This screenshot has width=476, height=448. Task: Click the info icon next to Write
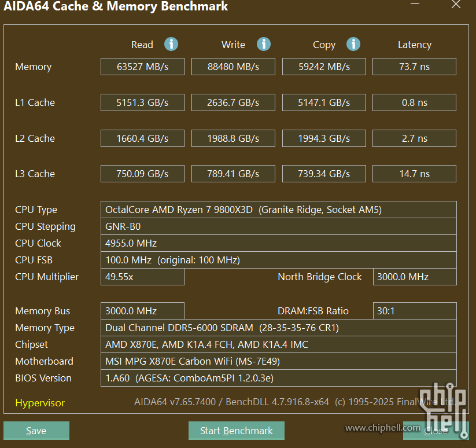[x=264, y=45]
